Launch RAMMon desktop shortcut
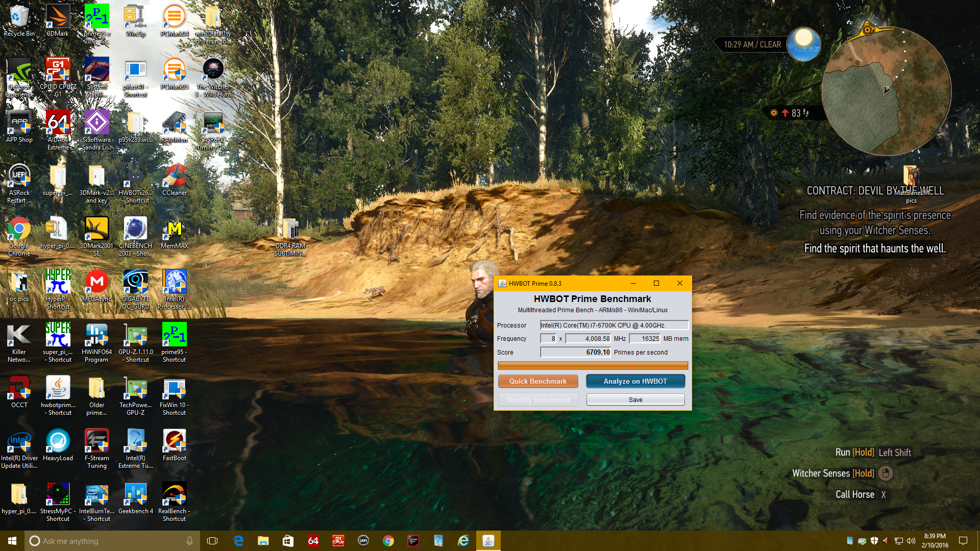 click(x=174, y=127)
